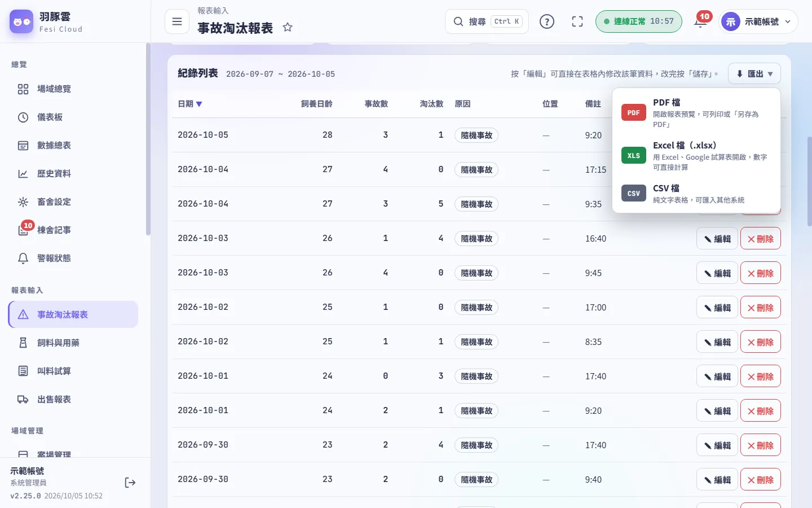Choose the Excel 檔 (.xlsx) export option
Image resolution: width=812 pixels, height=508 pixels.
coord(696,156)
